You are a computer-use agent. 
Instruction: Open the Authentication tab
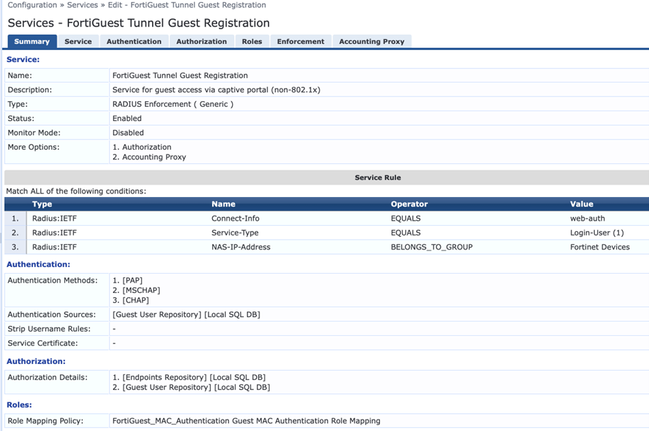[134, 41]
